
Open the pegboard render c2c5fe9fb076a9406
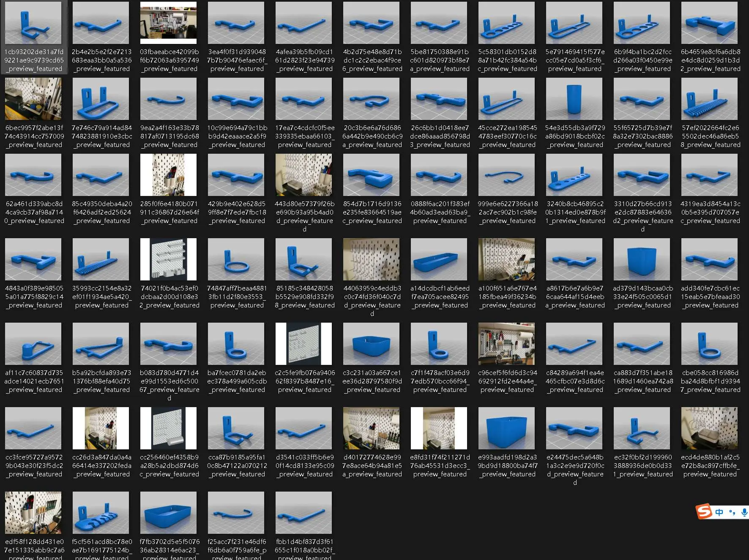click(303, 344)
